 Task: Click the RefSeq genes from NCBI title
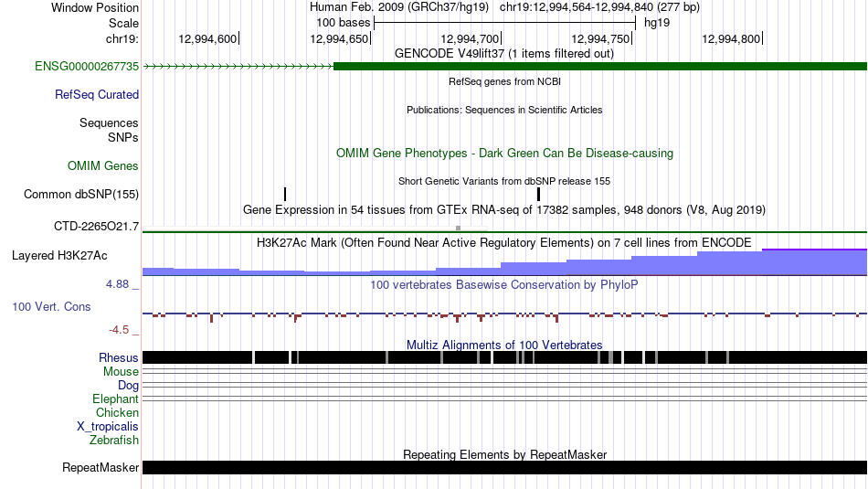click(x=504, y=81)
